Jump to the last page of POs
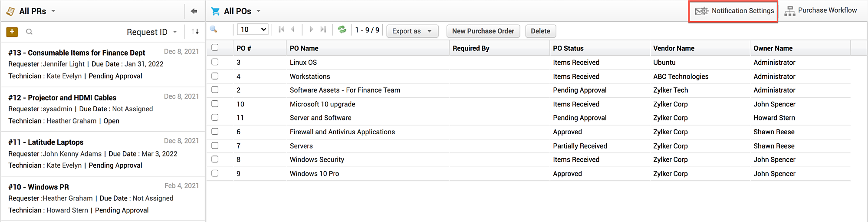Image resolution: width=868 pixels, height=222 pixels. pyautogui.click(x=323, y=30)
